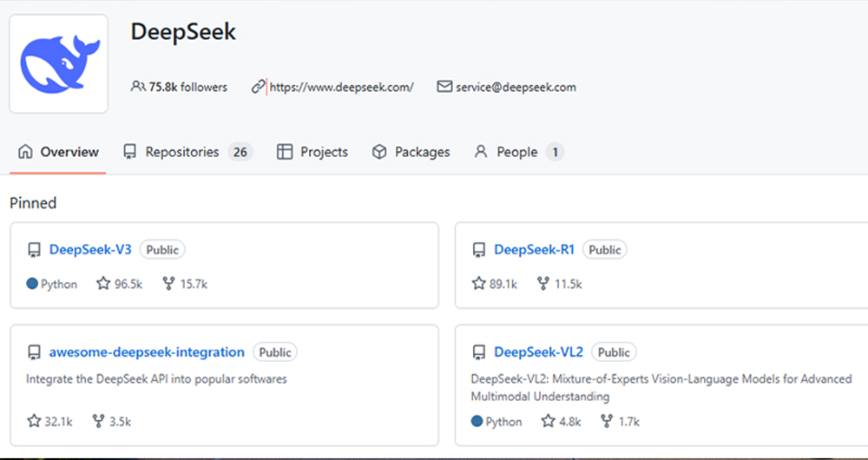This screenshot has height=460, width=868.
Task: Click the DeepSeek-VL2 Mixture-of-Experts description text
Action: (x=661, y=388)
